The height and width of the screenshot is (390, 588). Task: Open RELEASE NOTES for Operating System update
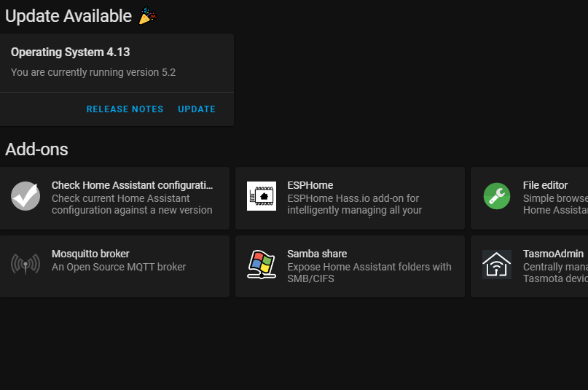pyautogui.click(x=125, y=109)
